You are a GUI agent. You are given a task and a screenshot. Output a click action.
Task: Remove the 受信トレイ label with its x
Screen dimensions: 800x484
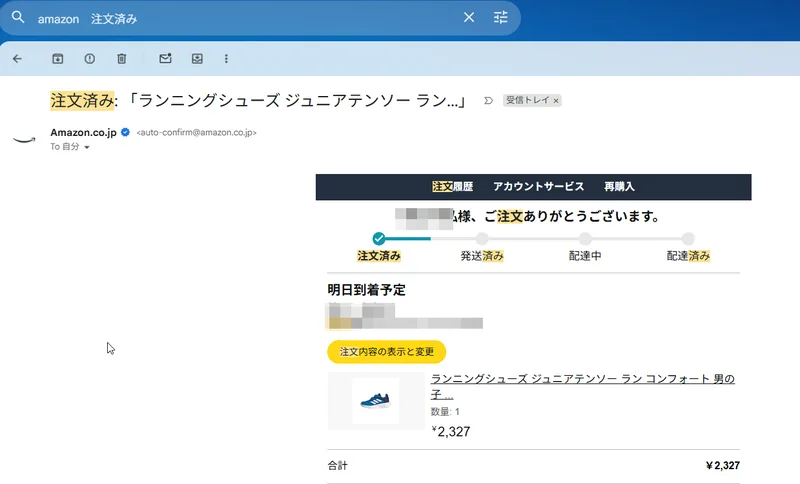point(556,101)
